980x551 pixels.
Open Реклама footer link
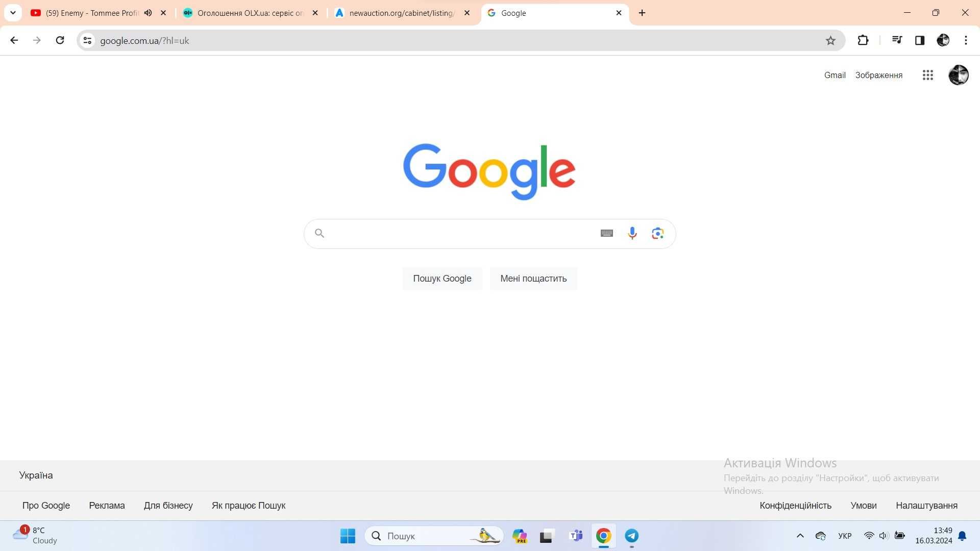tap(107, 506)
